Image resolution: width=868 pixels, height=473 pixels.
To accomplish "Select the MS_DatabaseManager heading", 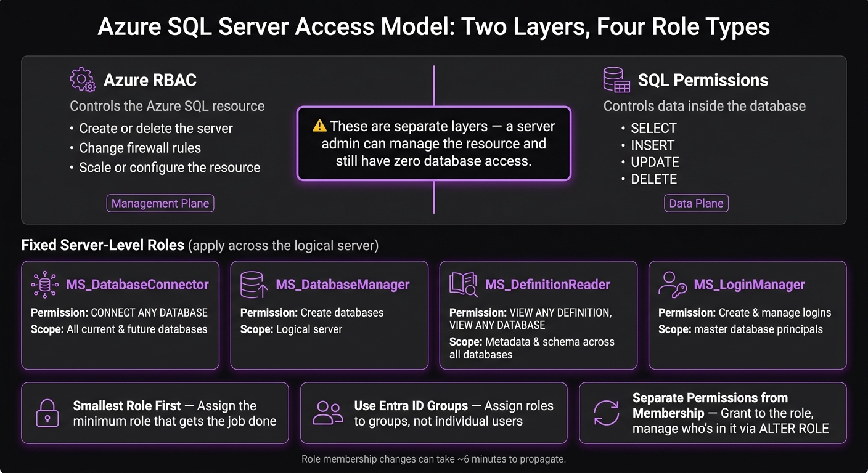I will (x=343, y=285).
